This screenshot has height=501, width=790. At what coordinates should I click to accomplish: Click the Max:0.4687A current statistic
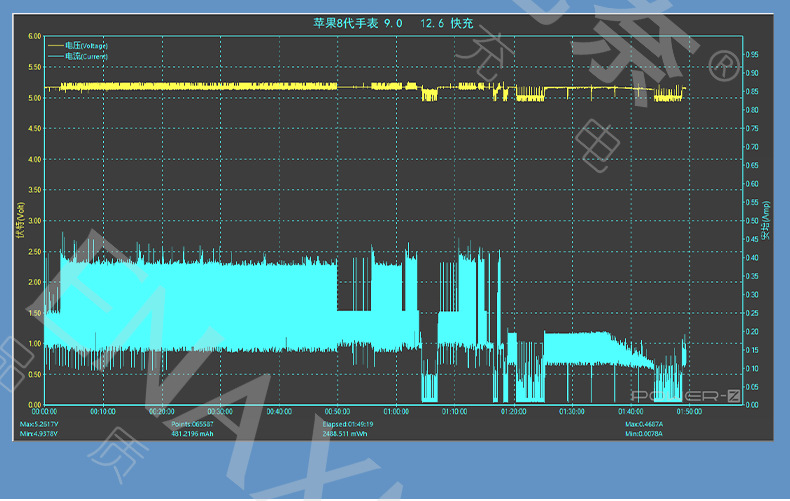pos(644,424)
